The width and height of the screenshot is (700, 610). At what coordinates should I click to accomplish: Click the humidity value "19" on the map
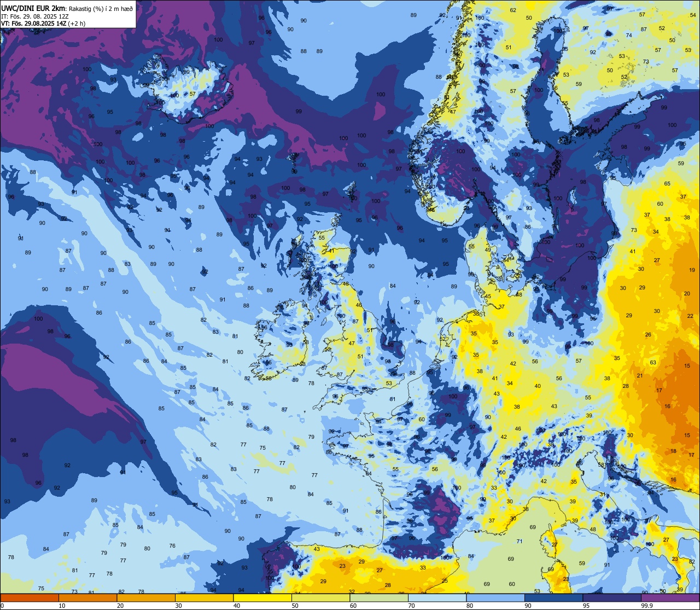pyautogui.click(x=692, y=270)
